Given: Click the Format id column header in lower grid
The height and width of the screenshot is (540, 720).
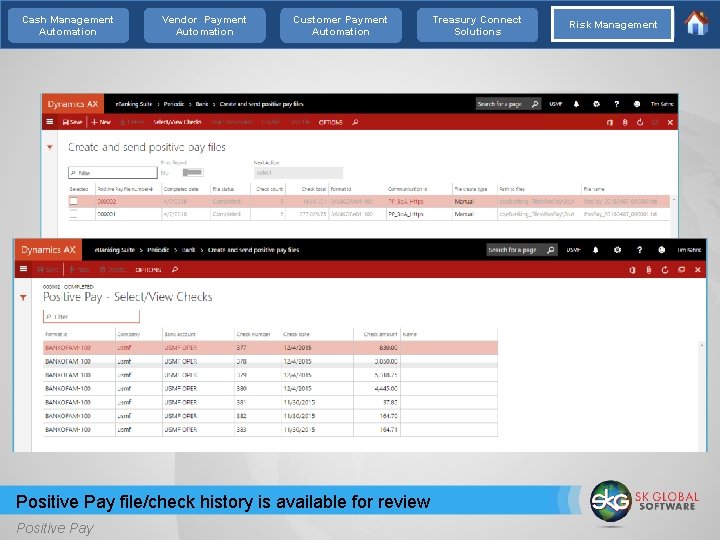Looking at the screenshot, I should [x=56, y=334].
